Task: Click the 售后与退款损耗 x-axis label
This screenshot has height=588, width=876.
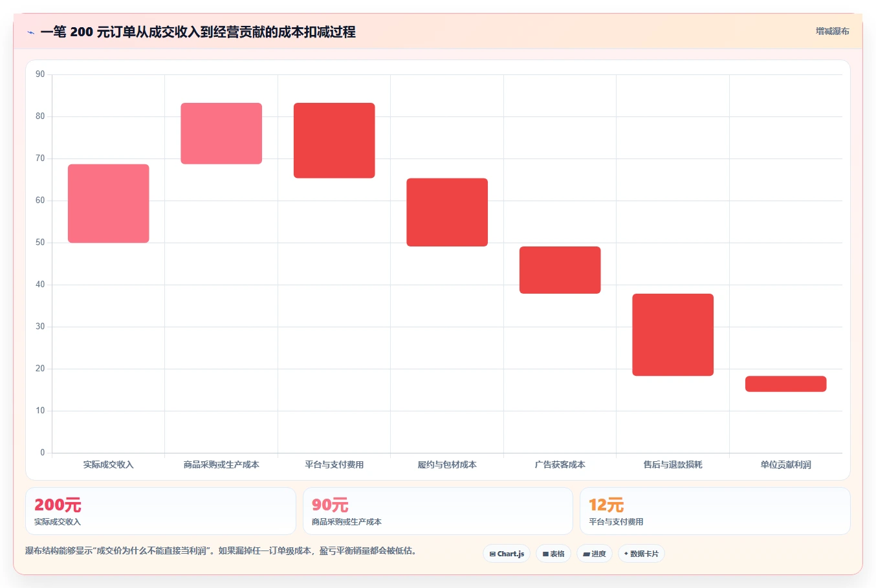Action: coord(673,464)
